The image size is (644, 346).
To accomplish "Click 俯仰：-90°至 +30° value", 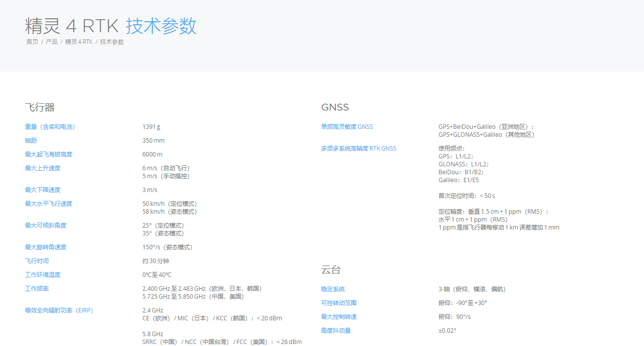I will click(463, 303).
